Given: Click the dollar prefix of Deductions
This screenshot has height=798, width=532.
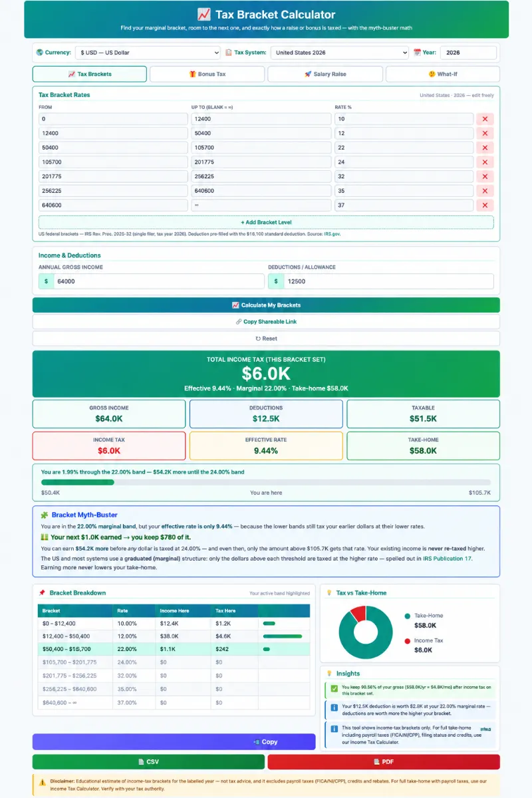Looking at the screenshot, I should (x=276, y=281).
